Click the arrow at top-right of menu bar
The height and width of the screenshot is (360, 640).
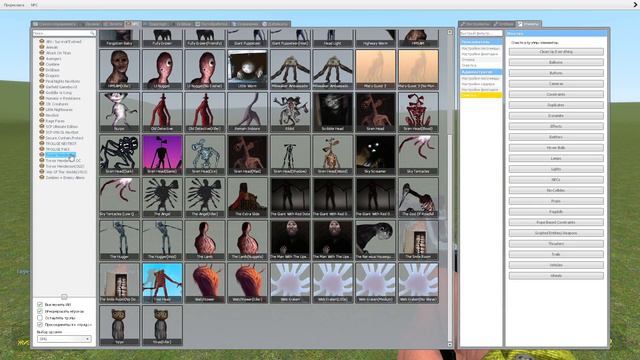coord(635,5)
